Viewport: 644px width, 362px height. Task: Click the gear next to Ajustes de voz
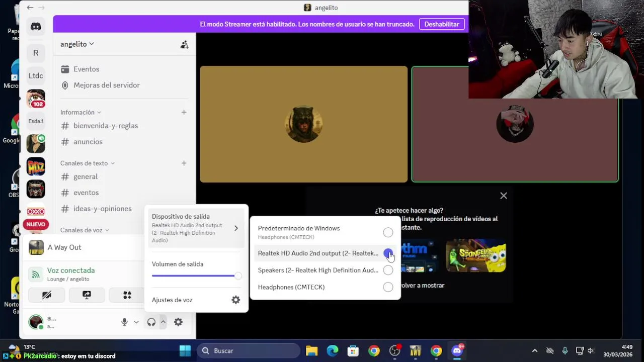[235, 300]
